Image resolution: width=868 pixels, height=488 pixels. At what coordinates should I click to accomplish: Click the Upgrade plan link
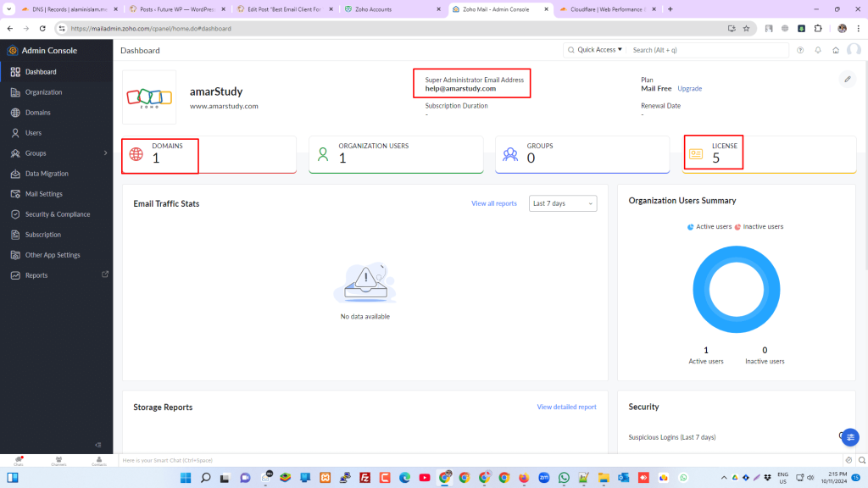(689, 88)
